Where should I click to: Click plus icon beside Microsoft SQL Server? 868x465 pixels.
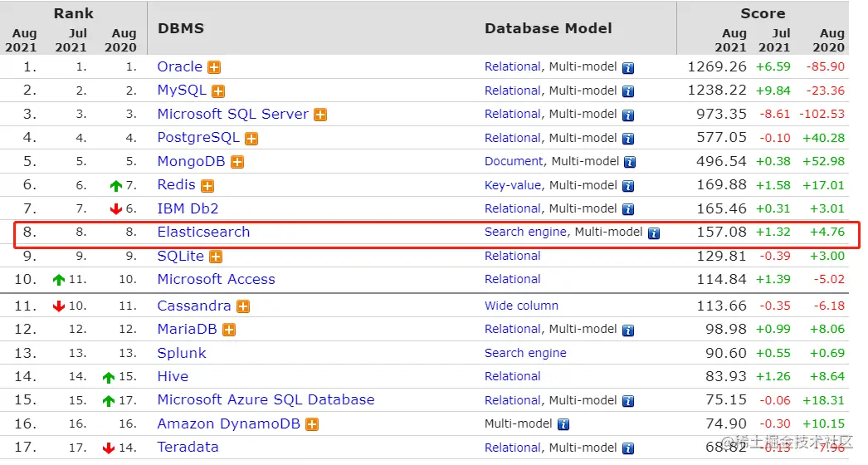pyautogui.click(x=320, y=115)
